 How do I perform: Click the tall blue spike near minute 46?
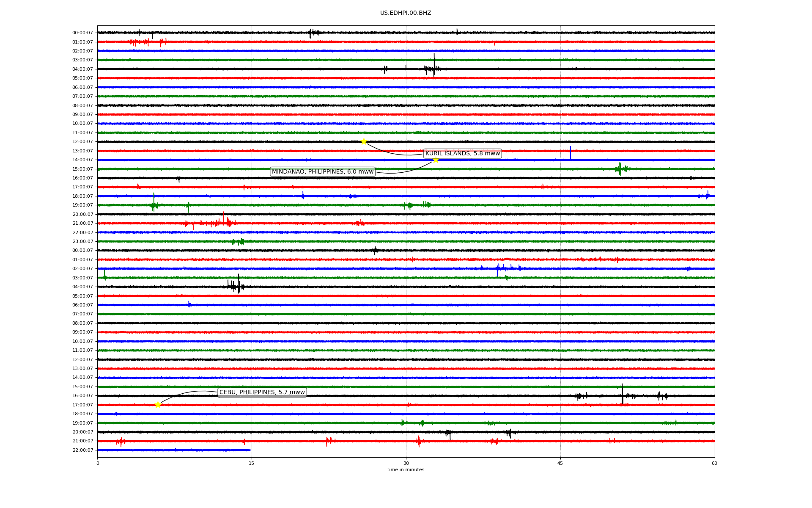coord(570,153)
